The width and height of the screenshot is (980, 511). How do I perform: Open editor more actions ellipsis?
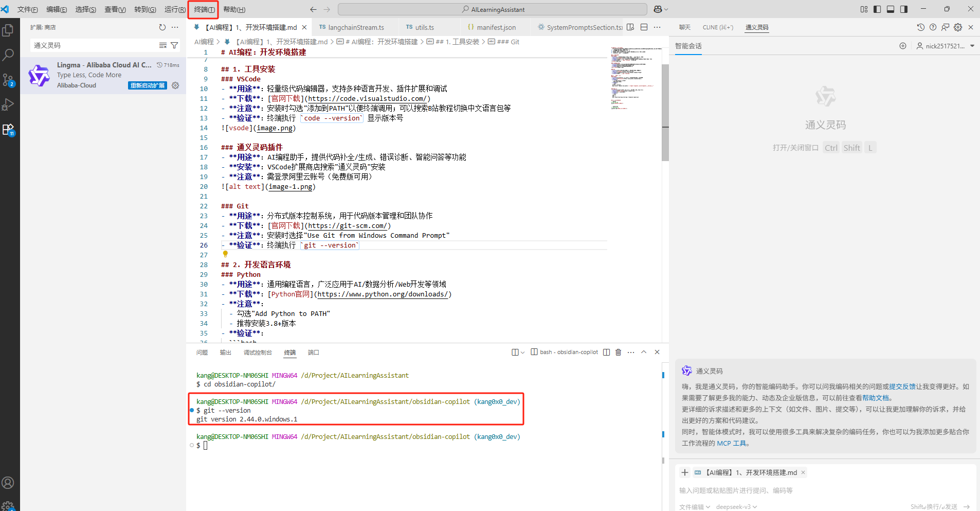click(657, 27)
